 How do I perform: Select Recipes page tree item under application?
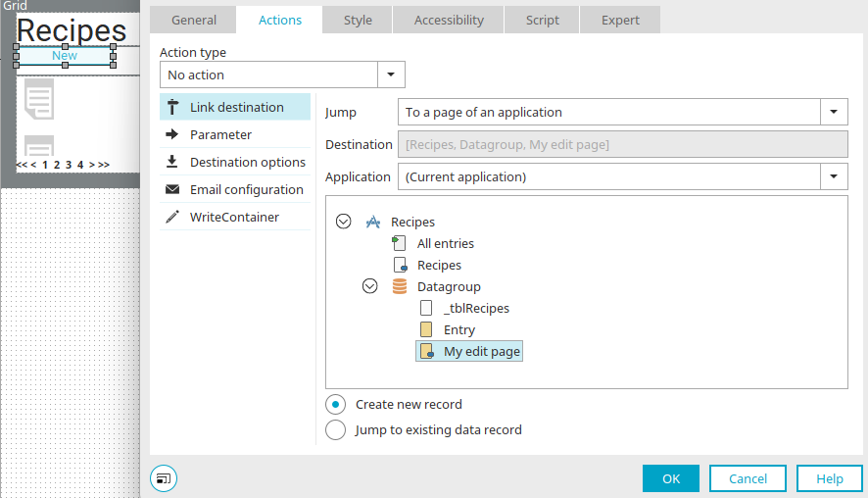click(x=439, y=265)
